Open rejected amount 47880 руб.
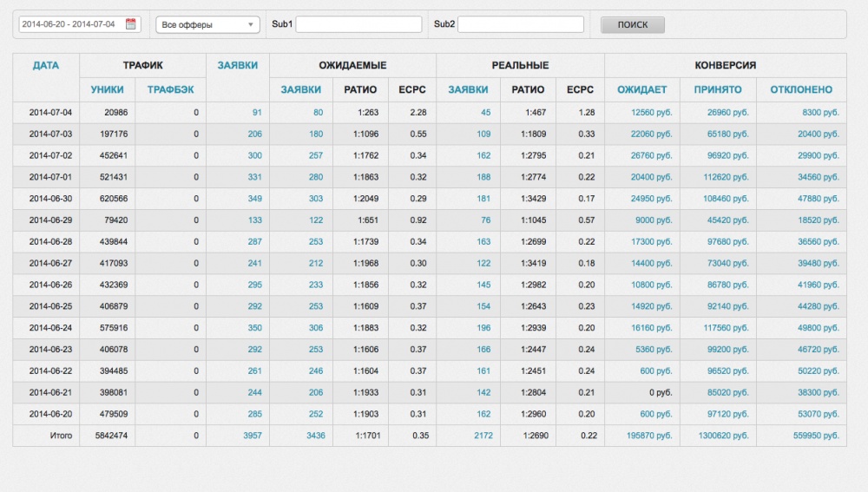 coord(819,199)
